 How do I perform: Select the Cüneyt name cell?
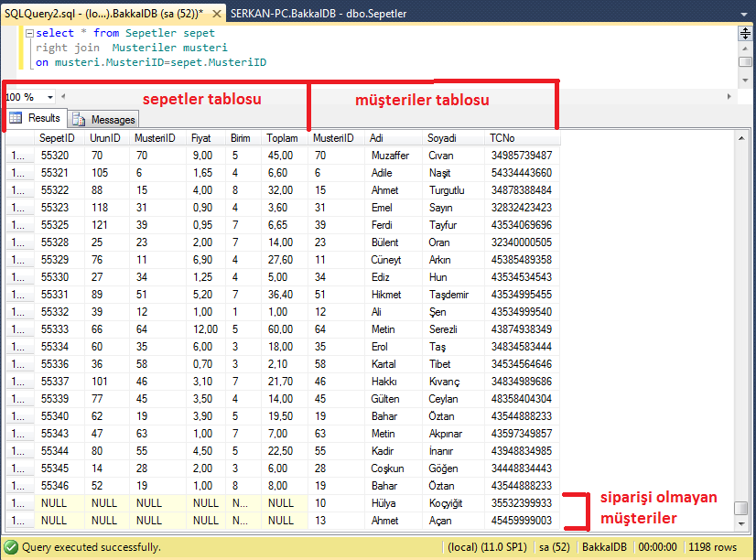(394, 260)
